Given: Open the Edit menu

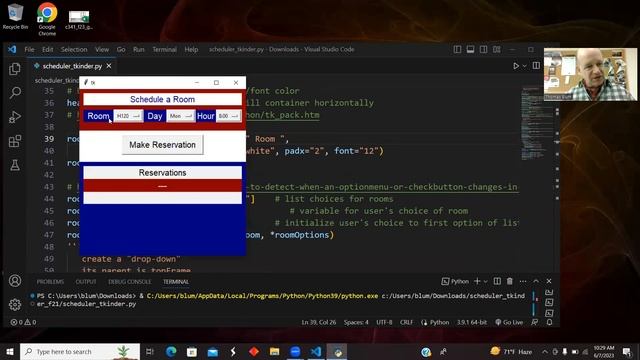Looking at the screenshot, I should pyautogui.click(x=47, y=49).
